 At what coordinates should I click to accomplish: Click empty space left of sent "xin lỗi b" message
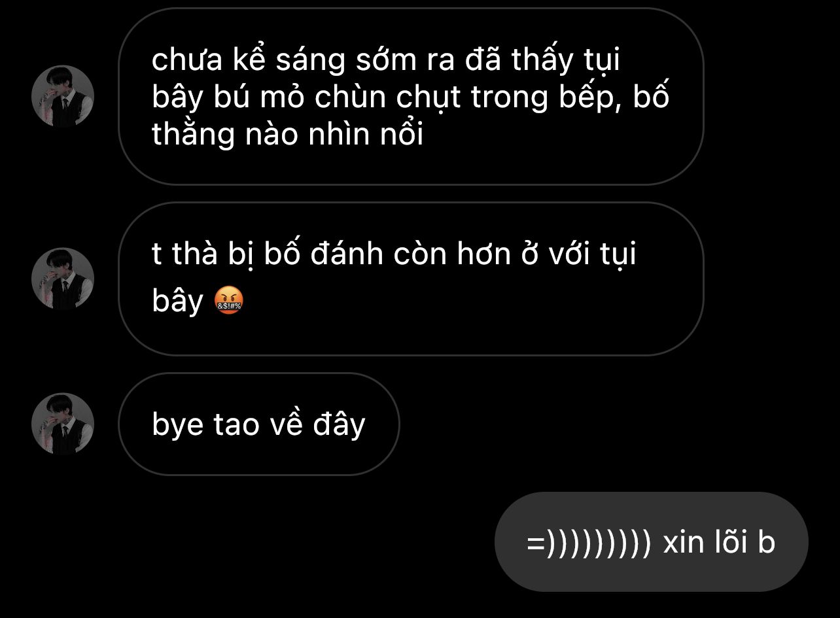[x=262, y=541]
